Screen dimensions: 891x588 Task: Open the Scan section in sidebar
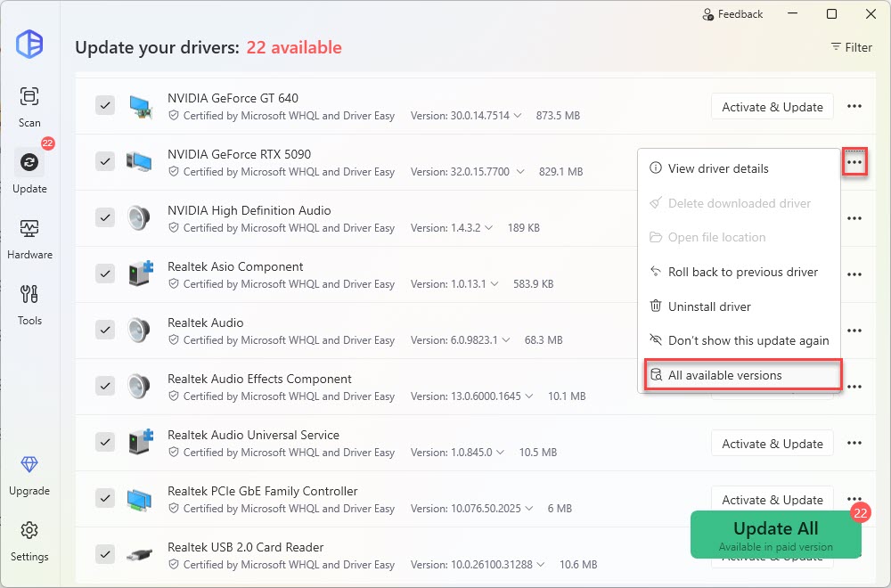point(29,106)
